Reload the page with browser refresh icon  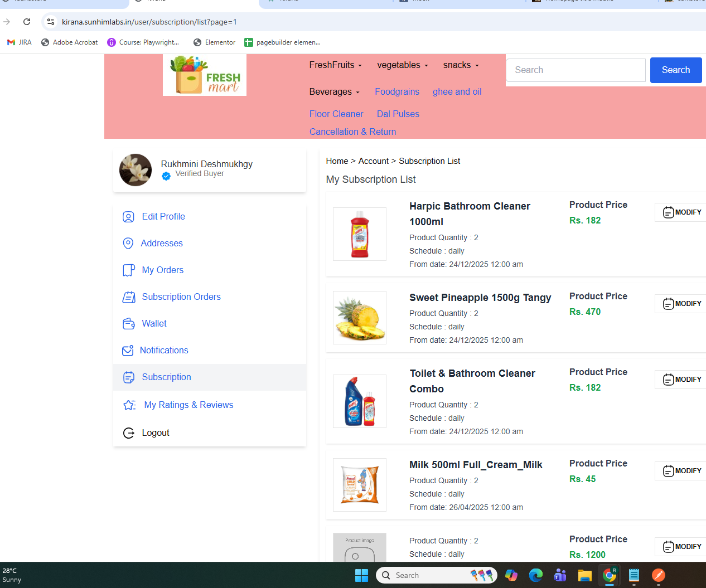click(27, 22)
